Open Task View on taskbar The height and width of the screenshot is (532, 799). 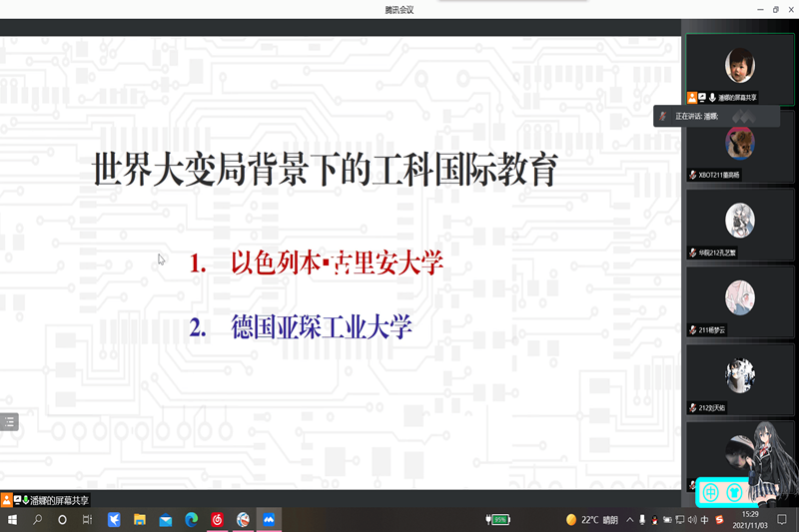tap(87, 520)
